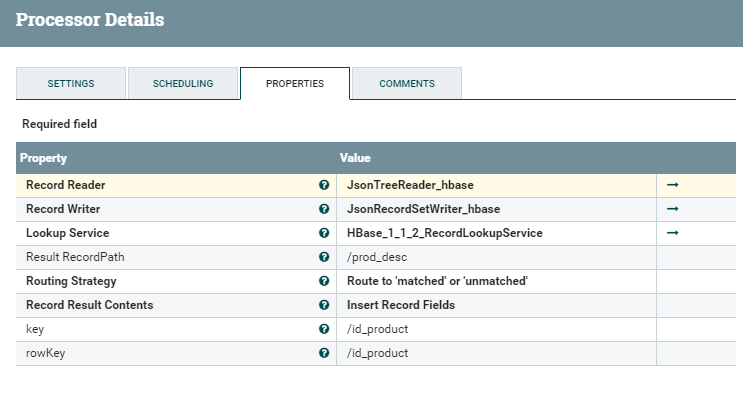
Task: Click help icon next to Record Reader
Action: (x=324, y=185)
